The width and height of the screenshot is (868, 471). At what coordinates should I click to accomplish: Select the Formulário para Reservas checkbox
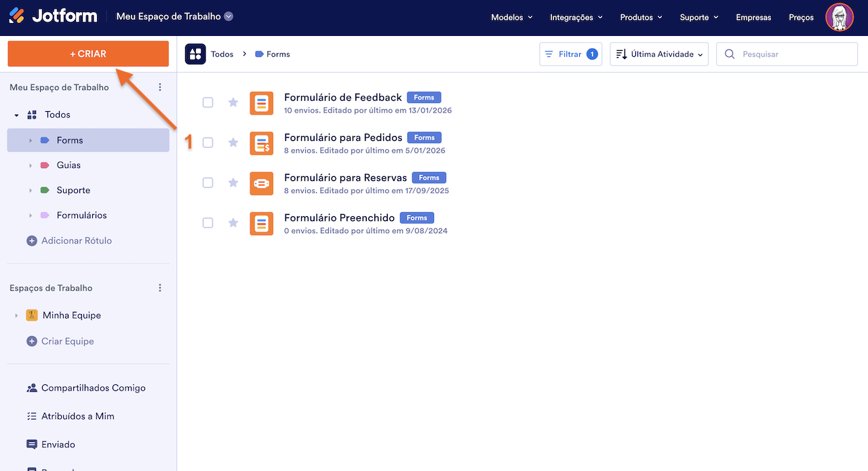pos(208,183)
